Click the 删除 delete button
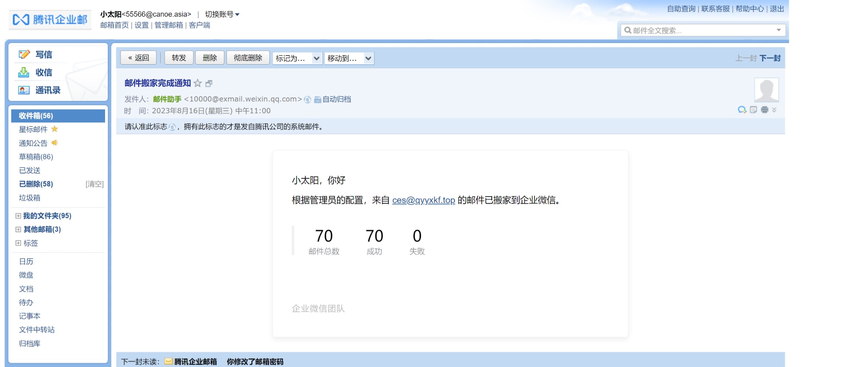 click(x=210, y=58)
